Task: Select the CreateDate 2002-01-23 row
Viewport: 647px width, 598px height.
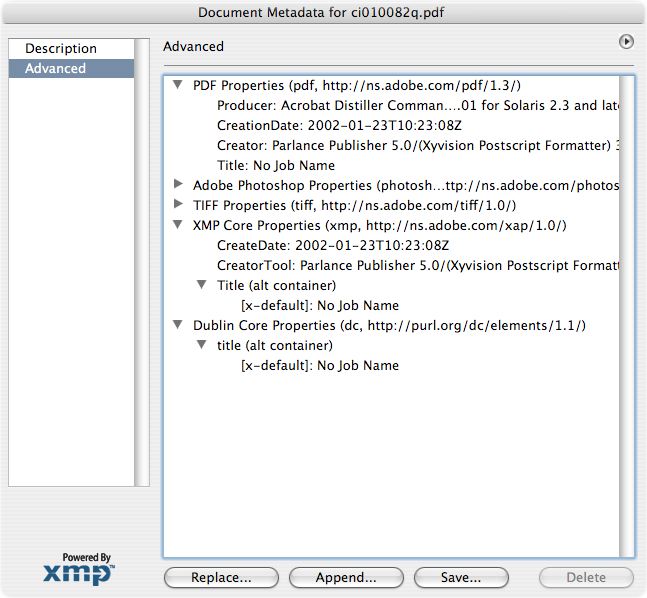Action: 333,246
